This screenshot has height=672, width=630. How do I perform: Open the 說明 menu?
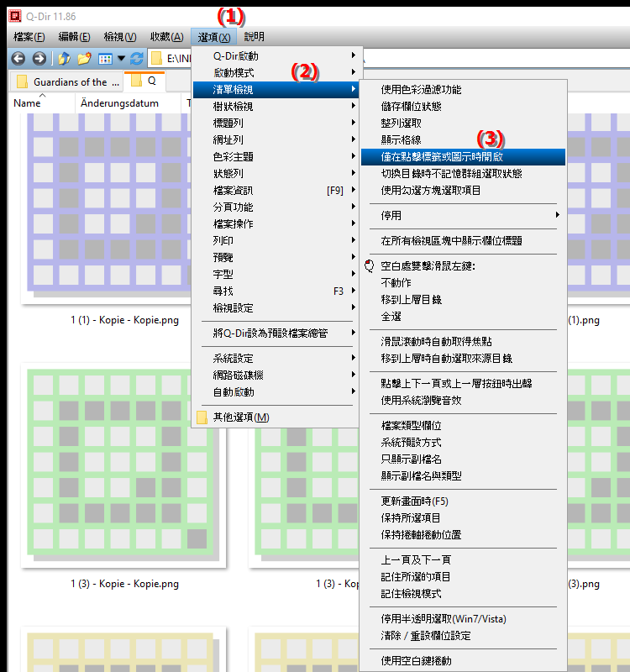click(x=255, y=37)
